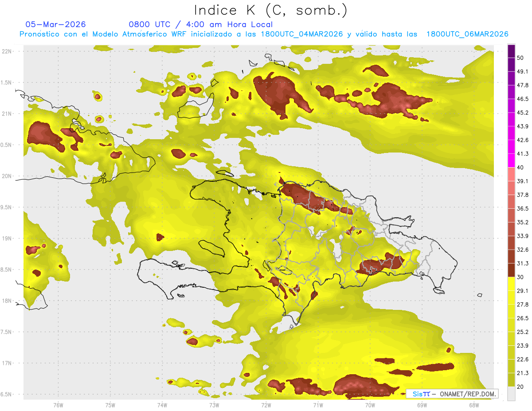This screenshot has width=532, height=411.
Task: Click the colorbar label "45.2"
Action: click(x=523, y=113)
